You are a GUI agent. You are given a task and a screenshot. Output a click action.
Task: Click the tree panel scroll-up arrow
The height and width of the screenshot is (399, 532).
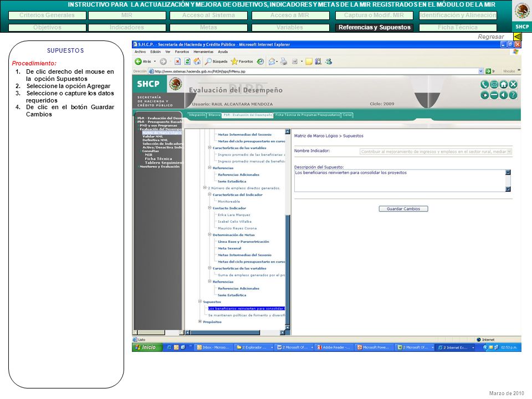click(x=288, y=132)
